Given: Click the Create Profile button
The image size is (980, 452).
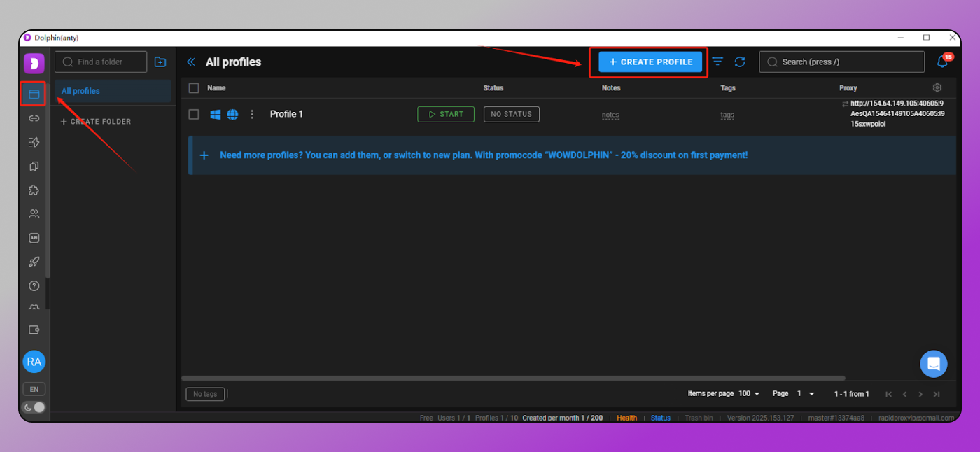Looking at the screenshot, I should (650, 62).
